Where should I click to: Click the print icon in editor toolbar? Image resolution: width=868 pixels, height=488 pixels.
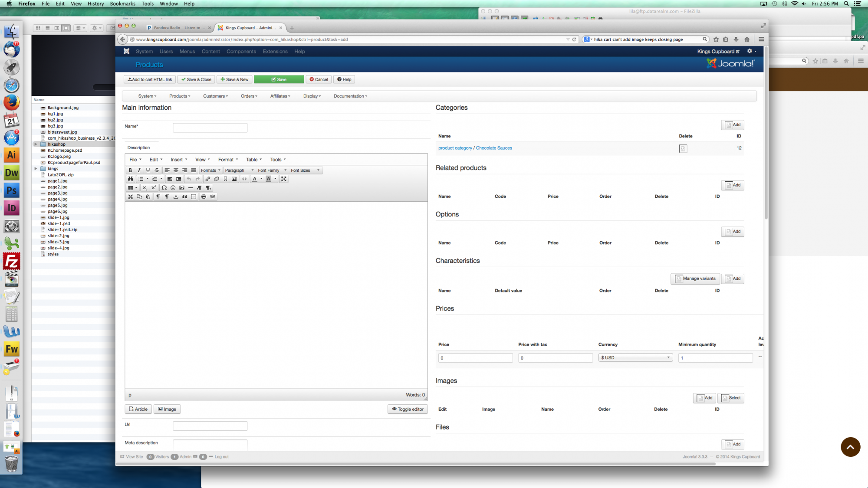(204, 197)
